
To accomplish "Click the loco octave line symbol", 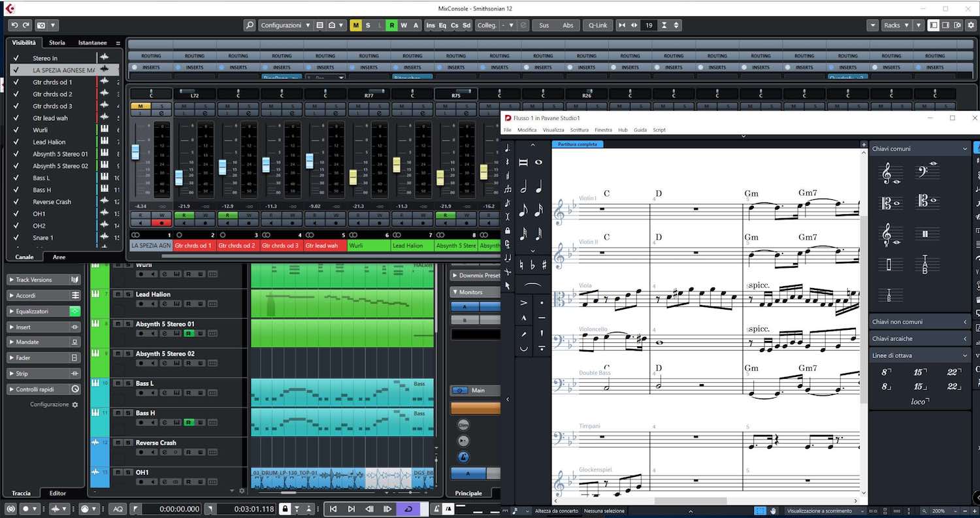I will coord(919,401).
